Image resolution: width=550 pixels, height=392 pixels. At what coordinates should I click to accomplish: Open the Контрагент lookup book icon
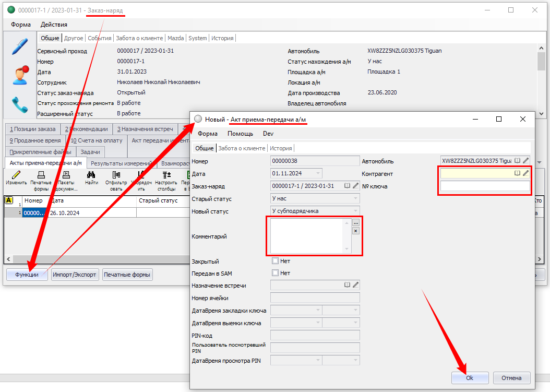coord(518,173)
